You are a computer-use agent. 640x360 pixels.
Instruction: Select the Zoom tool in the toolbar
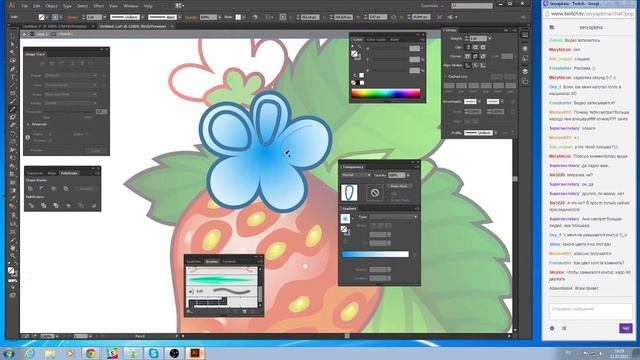click(x=12, y=256)
